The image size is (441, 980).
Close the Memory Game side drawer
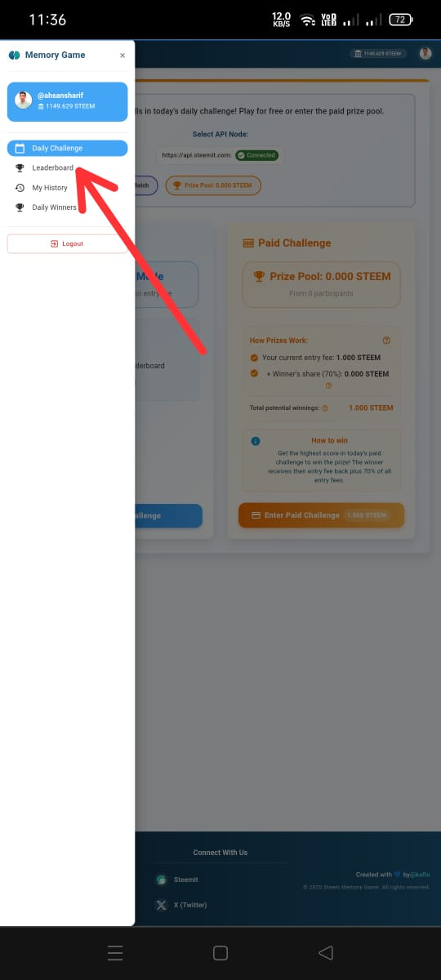(x=122, y=56)
